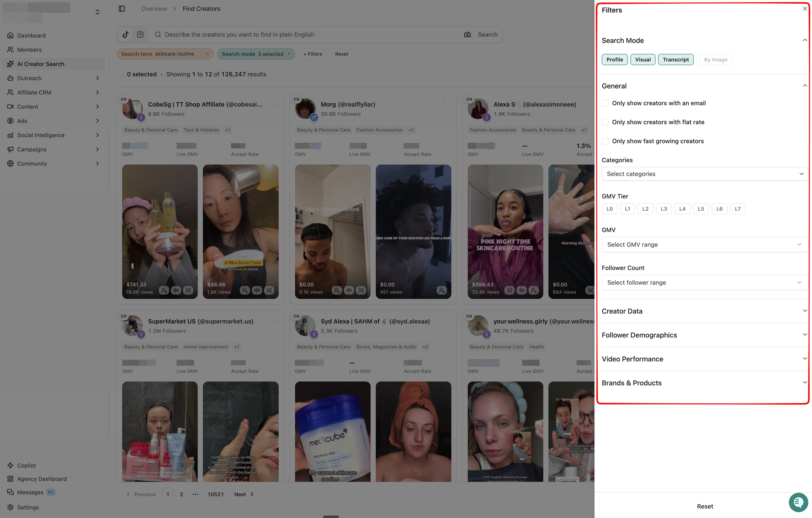This screenshot has height=518, width=812.
Task: Jump to the last page 10521
Action: (x=215, y=494)
